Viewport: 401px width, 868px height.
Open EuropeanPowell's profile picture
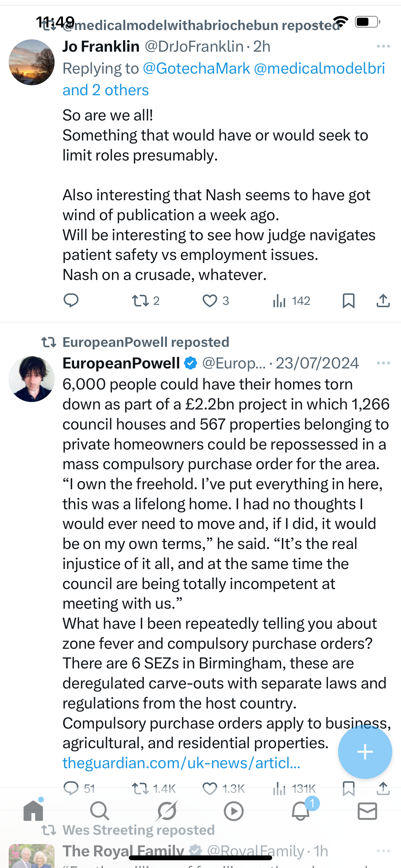coord(32,379)
